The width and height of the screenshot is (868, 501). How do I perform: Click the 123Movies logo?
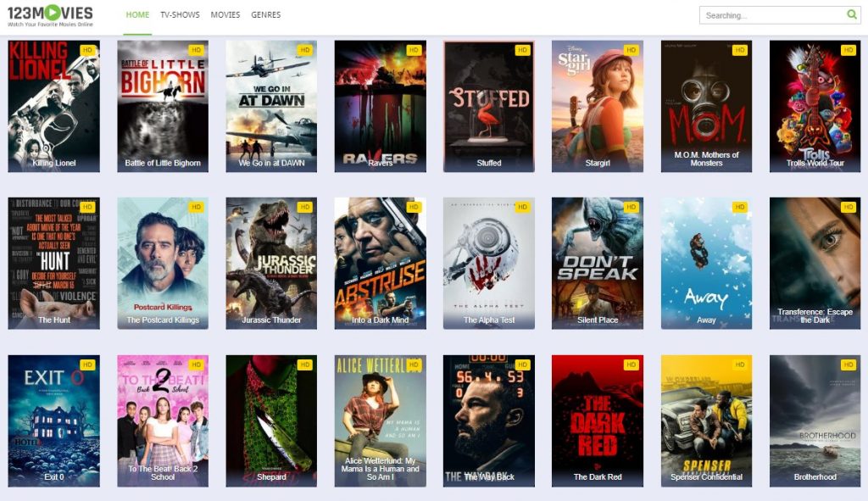pyautogui.click(x=50, y=15)
